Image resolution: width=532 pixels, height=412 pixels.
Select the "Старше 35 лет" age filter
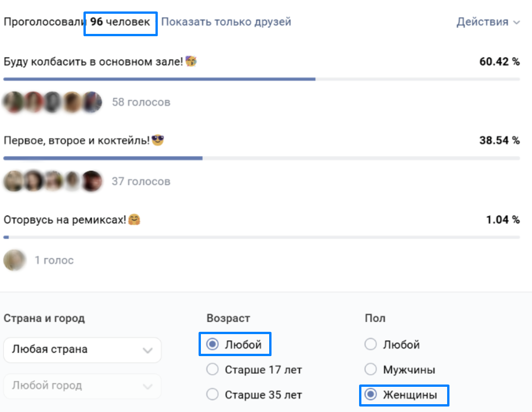(212, 394)
